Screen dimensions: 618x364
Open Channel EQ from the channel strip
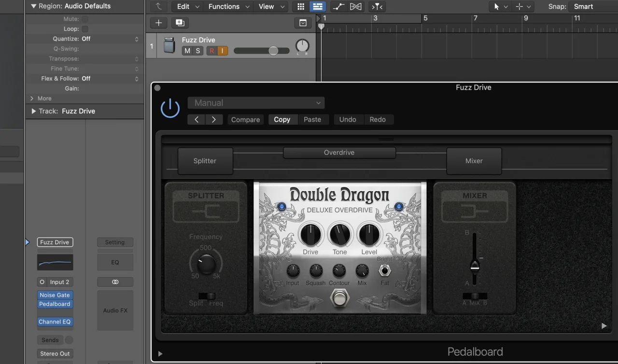tap(55, 322)
